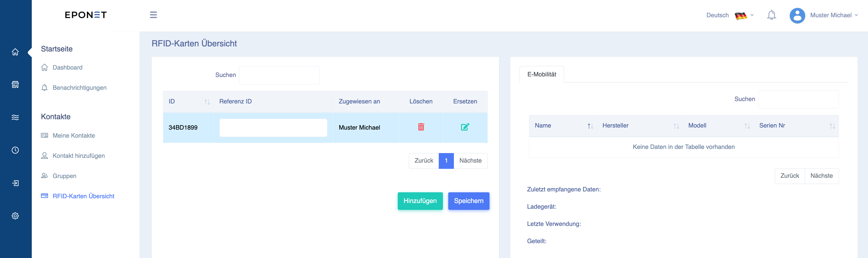Sort table by ID column
The height and width of the screenshot is (258, 868).
pyautogui.click(x=189, y=102)
